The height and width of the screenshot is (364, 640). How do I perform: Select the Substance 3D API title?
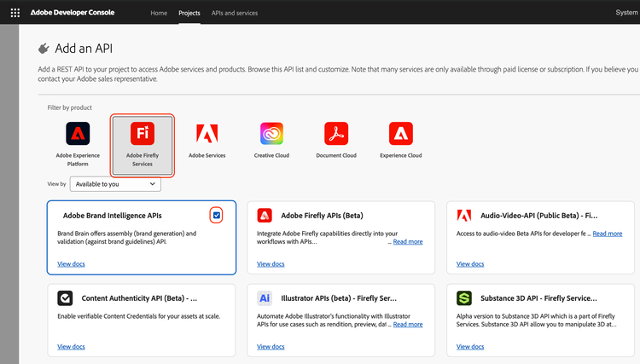(x=538, y=298)
